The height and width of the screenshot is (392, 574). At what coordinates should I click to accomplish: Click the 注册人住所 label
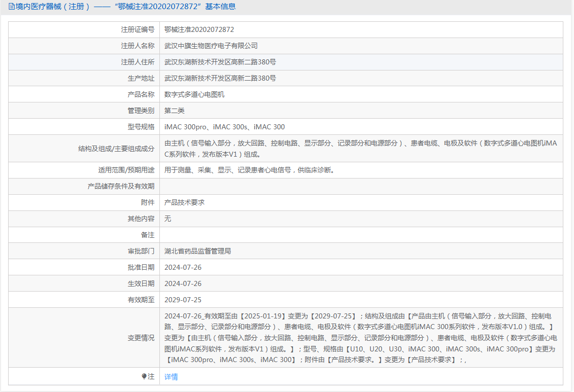pyautogui.click(x=138, y=62)
